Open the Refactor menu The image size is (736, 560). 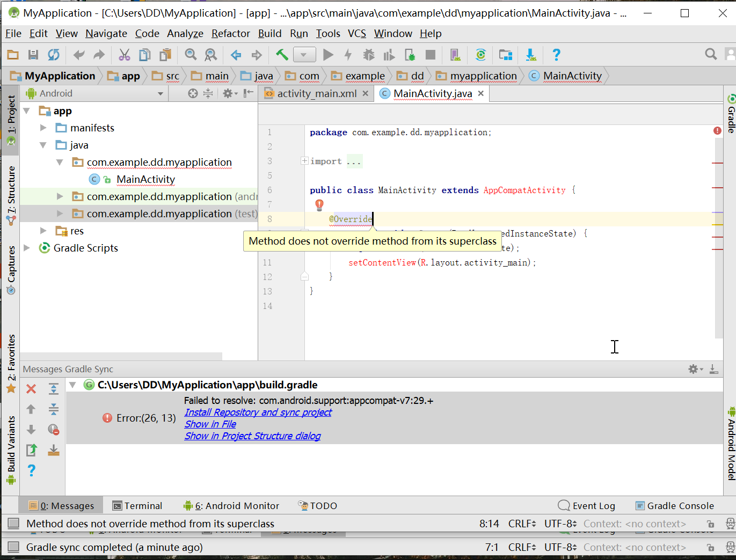click(x=231, y=33)
